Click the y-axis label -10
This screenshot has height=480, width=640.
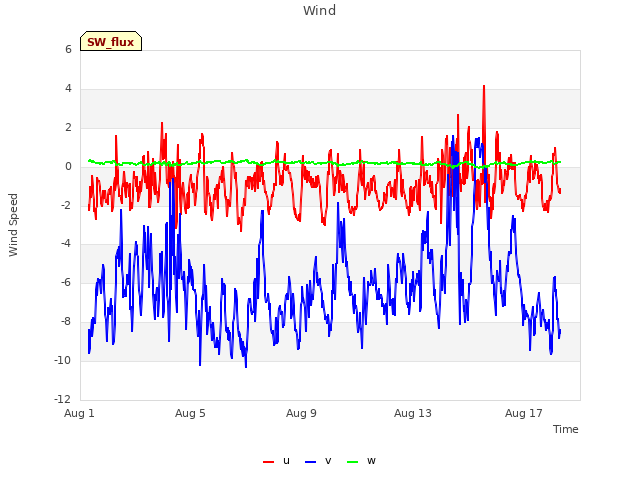click(63, 360)
